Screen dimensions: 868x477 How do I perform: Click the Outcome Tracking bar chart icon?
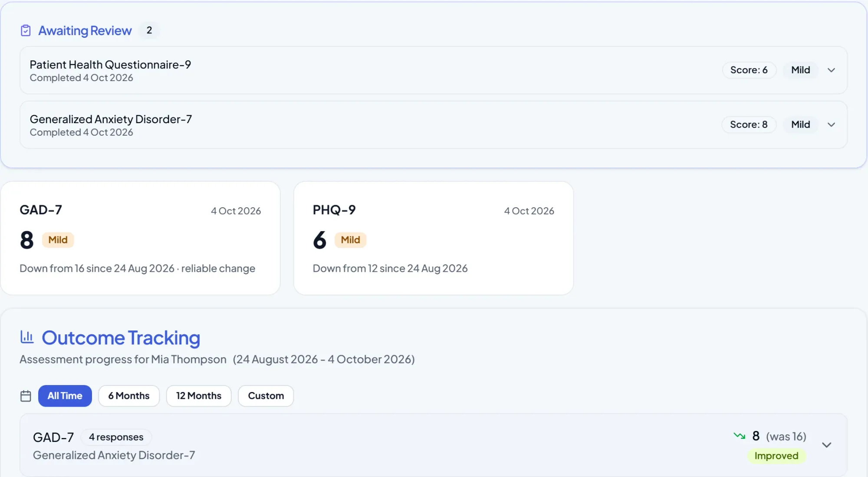click(x=27, y=337)
